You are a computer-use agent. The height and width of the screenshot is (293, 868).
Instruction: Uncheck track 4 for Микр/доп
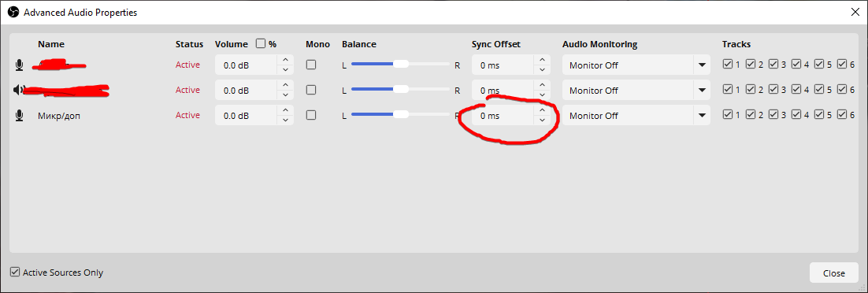(796, 115)
